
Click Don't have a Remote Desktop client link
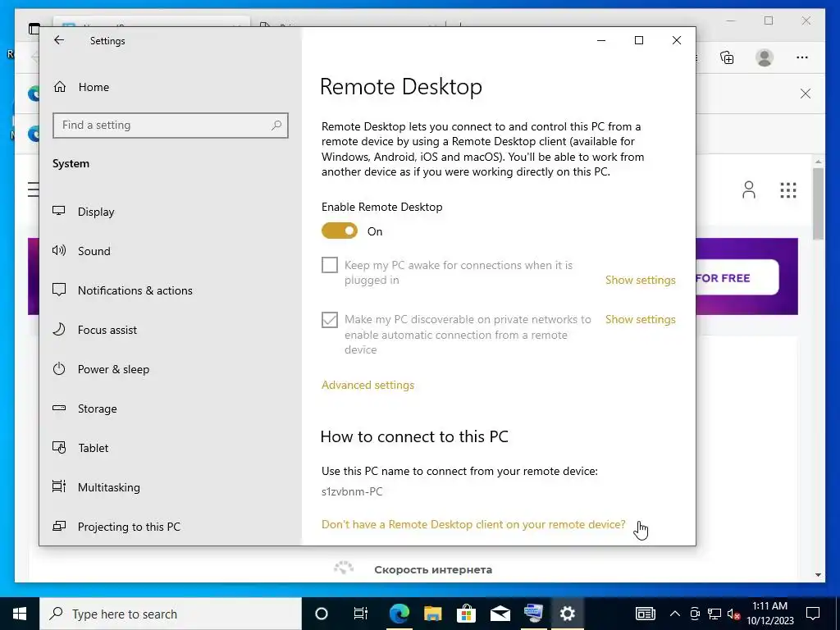pyautogui.click(x=473, y=524)
